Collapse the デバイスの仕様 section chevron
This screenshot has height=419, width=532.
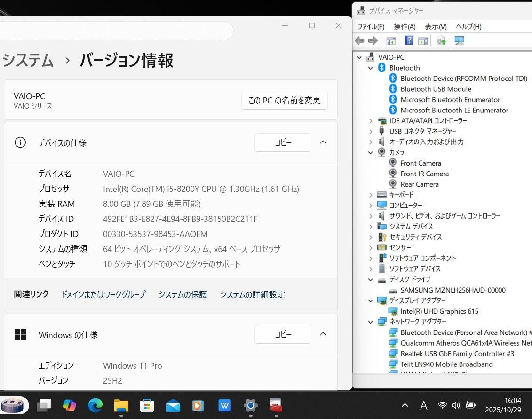(323, 142)
